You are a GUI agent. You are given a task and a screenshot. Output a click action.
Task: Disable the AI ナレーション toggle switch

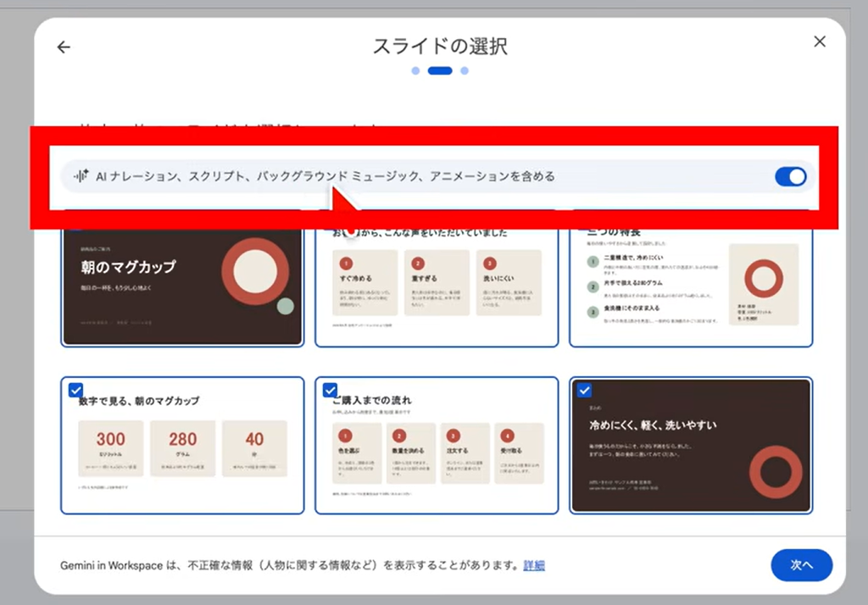(x=791, y=176)
